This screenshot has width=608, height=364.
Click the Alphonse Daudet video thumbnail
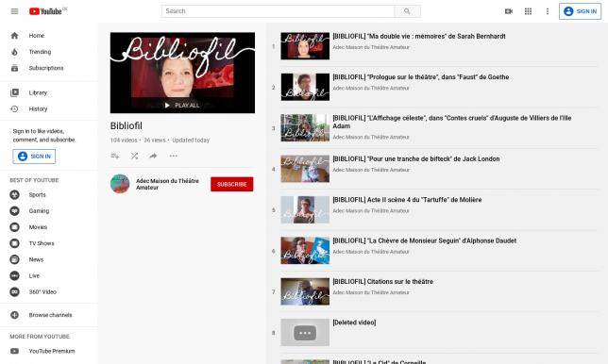click(x=305, y=251)
